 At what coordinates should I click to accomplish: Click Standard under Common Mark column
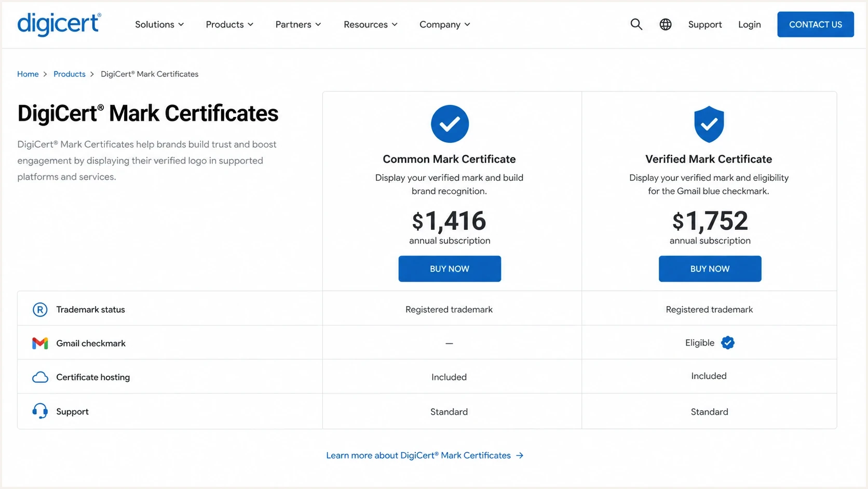point(449,412)
